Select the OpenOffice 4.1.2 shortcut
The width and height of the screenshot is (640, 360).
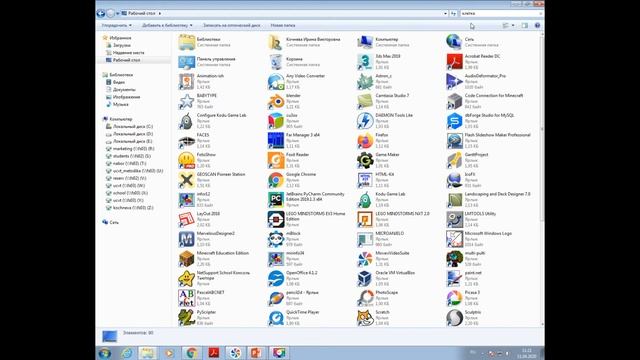(x=293, y=278)
